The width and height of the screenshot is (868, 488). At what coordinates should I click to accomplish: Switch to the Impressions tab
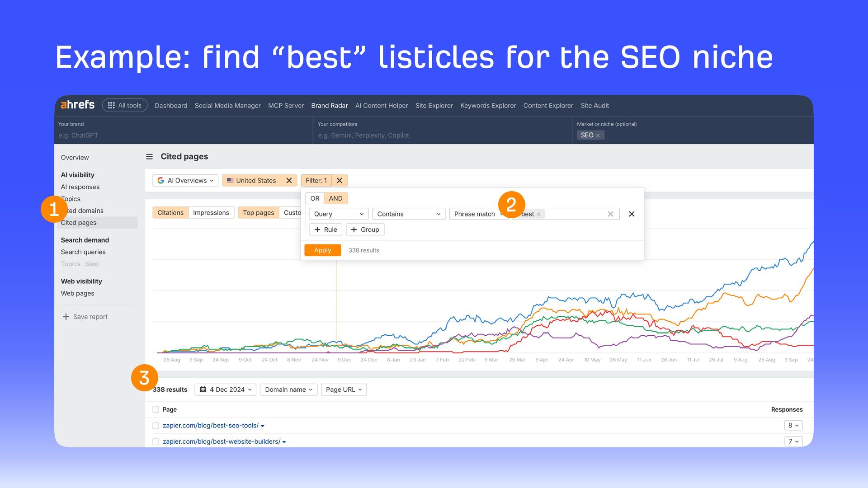click(x=211, y=212)
